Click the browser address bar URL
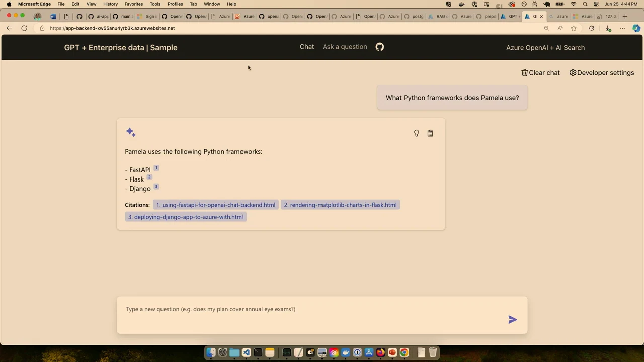This screenshot has width=644, height=362. [x=112, y=28]
